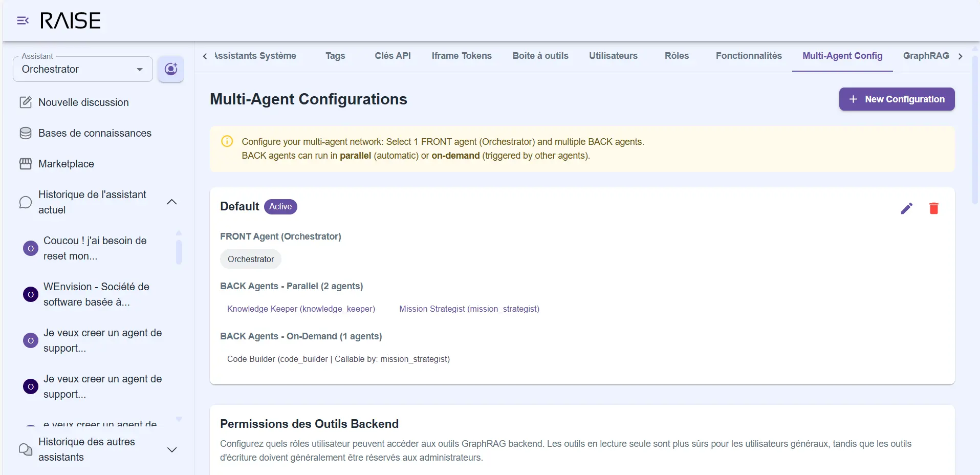The height and width of the screenshot is (475, 980).
Task: Switch to the GraphRAG tab
Action: 925,56
